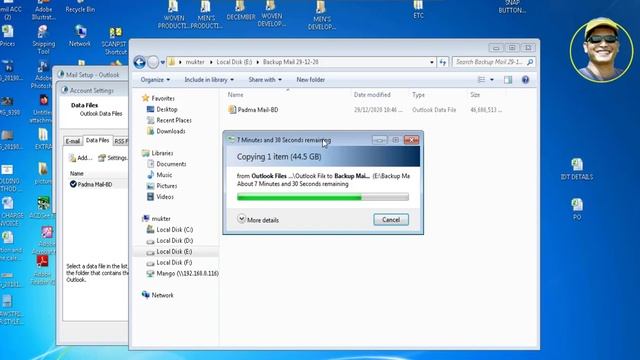Open Recent Places in the sidebar
This screenshot has width=640, height=360.
click(174, 120)
